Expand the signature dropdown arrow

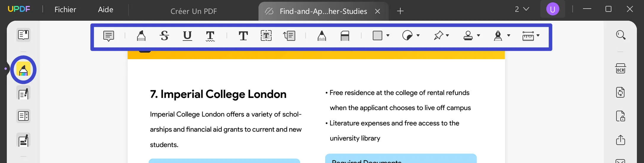(509, 35)
